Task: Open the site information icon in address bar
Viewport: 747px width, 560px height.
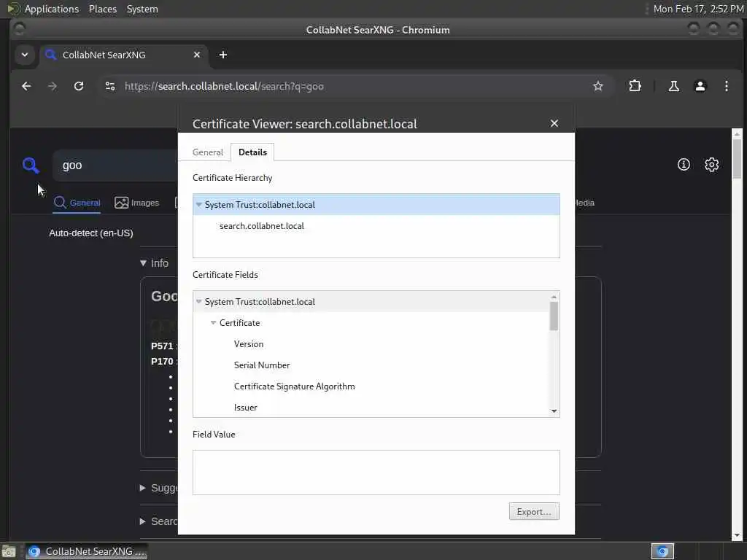Action: tap(110, 86)
